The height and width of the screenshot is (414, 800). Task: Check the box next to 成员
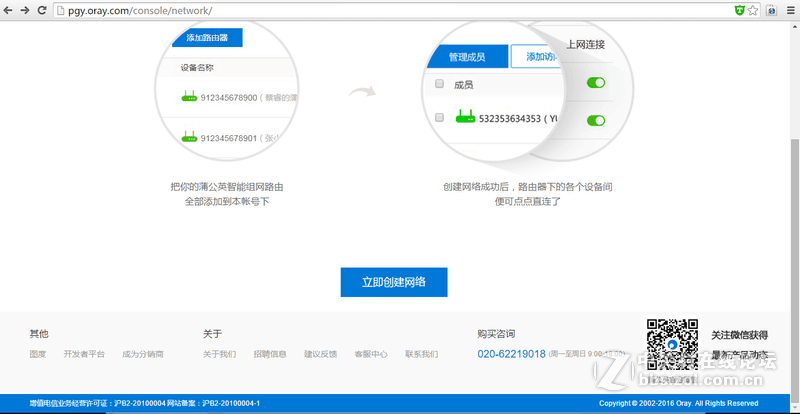439,84
